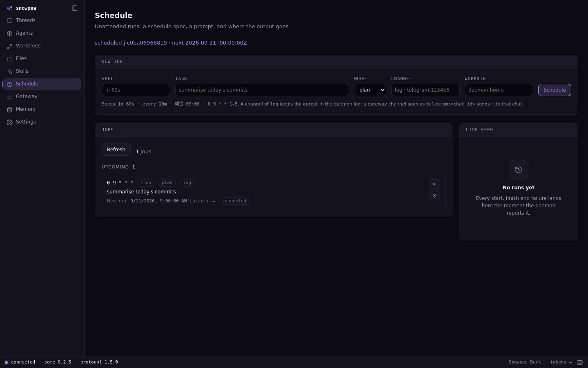The height and width of the screenshot is (368, 588).
Task: Click the next run time 9/21/2026, 9:00:00 AM
Action: coord(158,201)
